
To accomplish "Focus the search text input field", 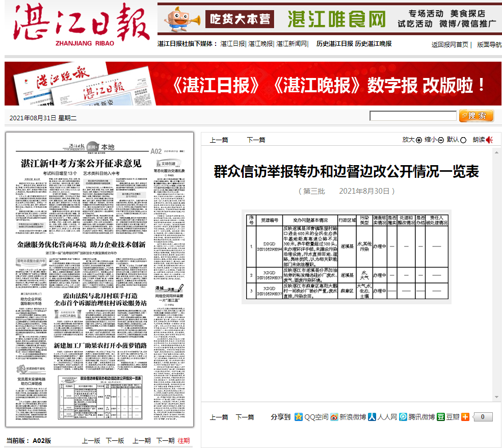I will (413, 116).
